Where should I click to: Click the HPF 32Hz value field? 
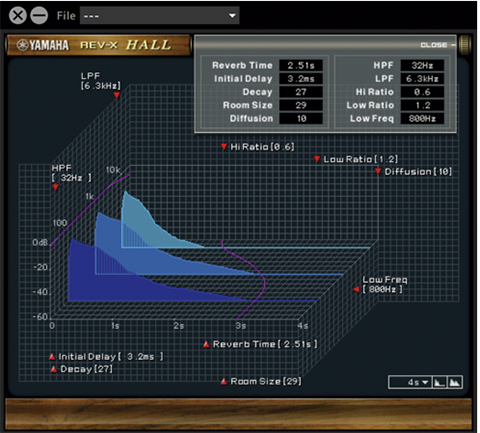422,65
